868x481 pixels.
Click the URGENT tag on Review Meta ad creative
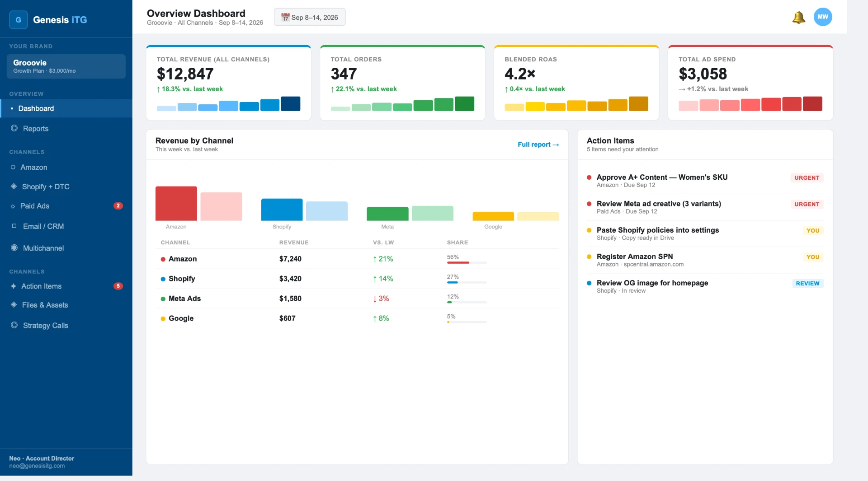[x=807, y=204]
